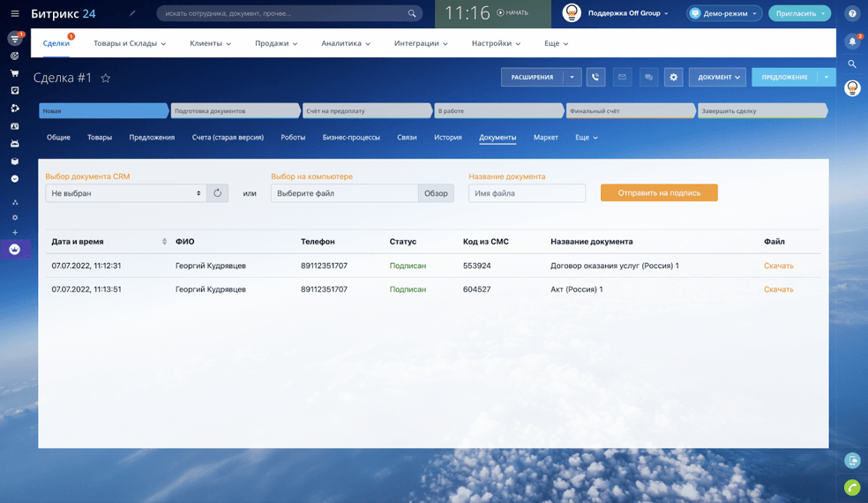
Task: Click the Имя файла document name field
Action: [527, 193]
